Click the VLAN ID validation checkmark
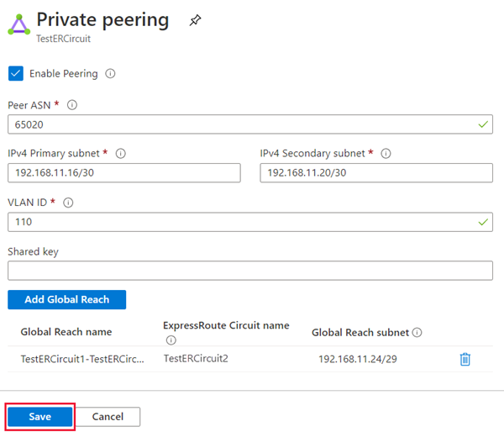 (x=483, y=222)
